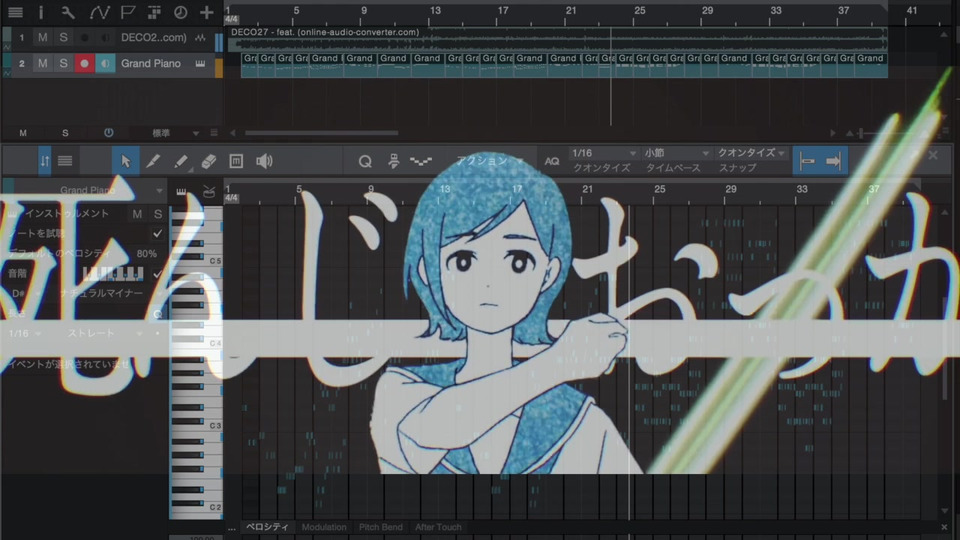Open the natural minor scale dropdown
Viewport: 960px width, 540px height.
[x=110, y=293]
